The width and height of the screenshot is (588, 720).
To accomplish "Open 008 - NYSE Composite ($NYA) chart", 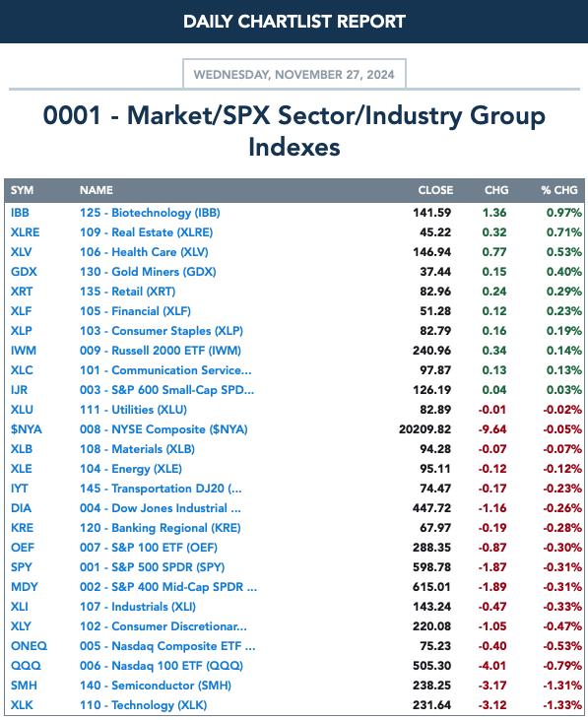I will pyautogui.click(x=163, y=429).
